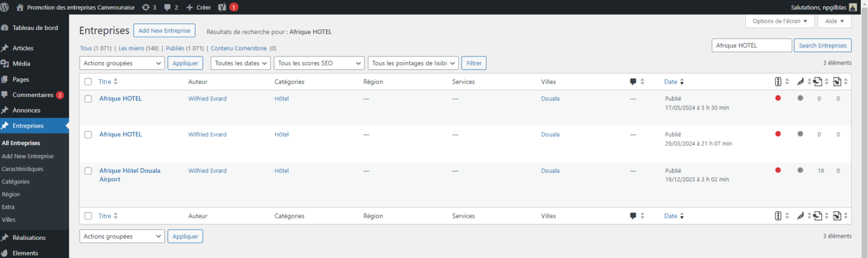868x258 pixels.
Task: Open the Tous les scores SEO dropdown
Action: (x=319, y=63)
